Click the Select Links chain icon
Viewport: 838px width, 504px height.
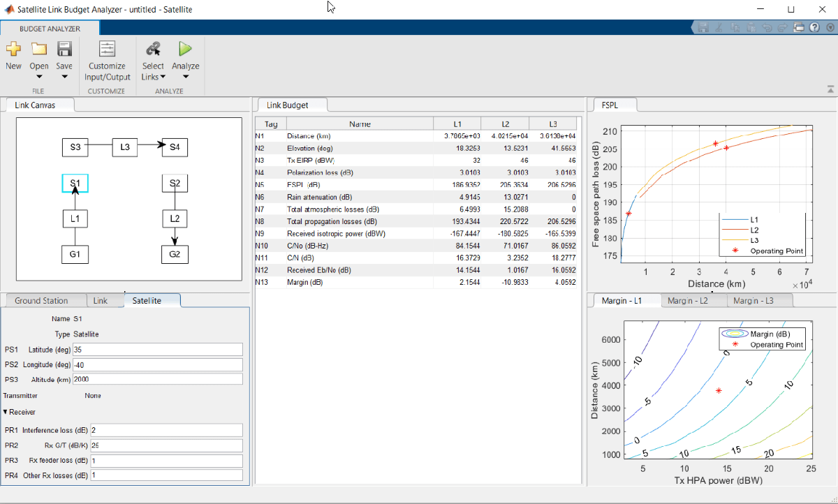(153, 49)
